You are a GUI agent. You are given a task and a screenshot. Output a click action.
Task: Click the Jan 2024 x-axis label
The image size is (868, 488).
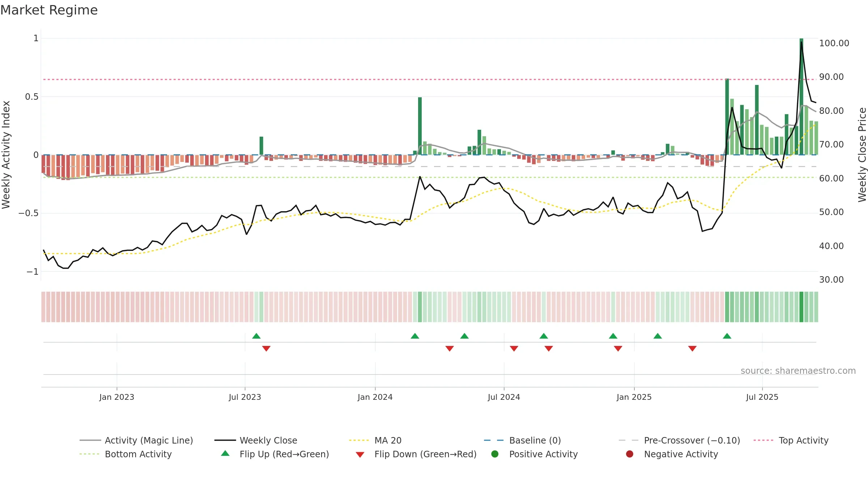pos(375,397)
